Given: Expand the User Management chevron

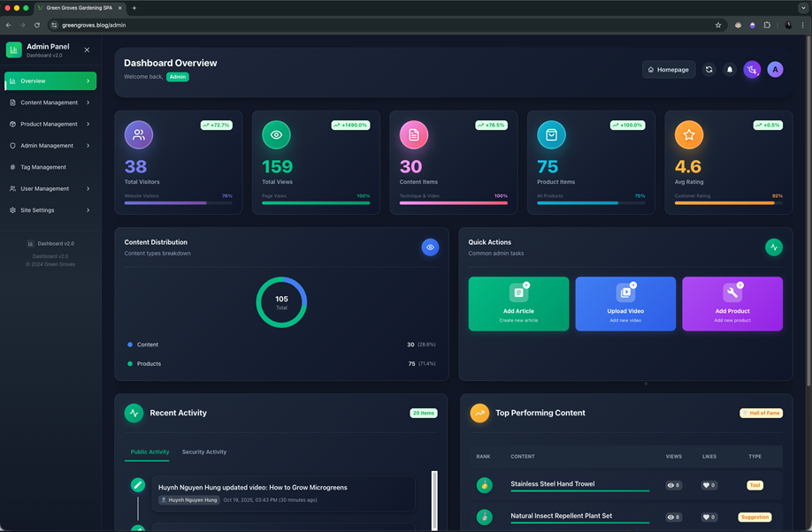Looking at the screenshot, I should (88, 188).
